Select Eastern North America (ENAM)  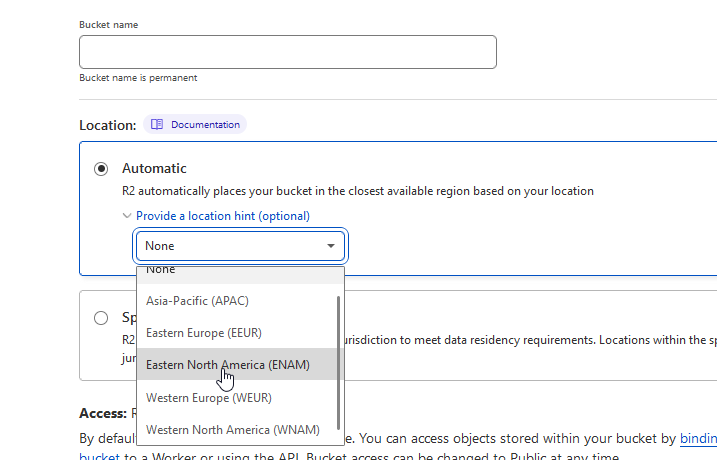(228, 365)
